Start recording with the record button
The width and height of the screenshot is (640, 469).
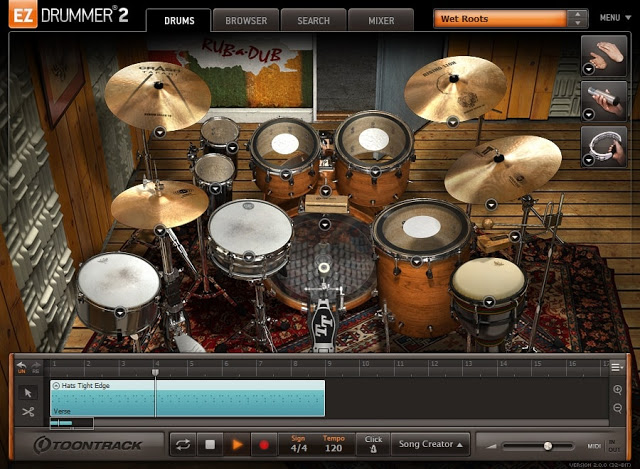(x=264, y=445)
